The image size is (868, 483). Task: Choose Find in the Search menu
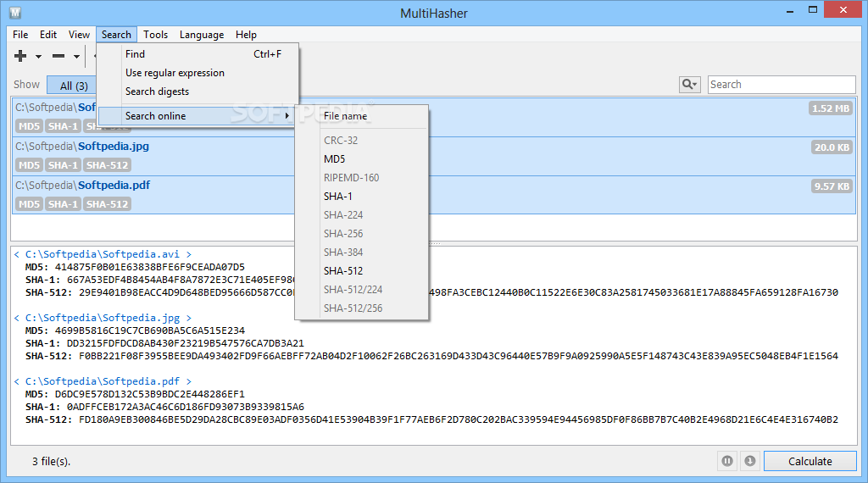point(198,54)
